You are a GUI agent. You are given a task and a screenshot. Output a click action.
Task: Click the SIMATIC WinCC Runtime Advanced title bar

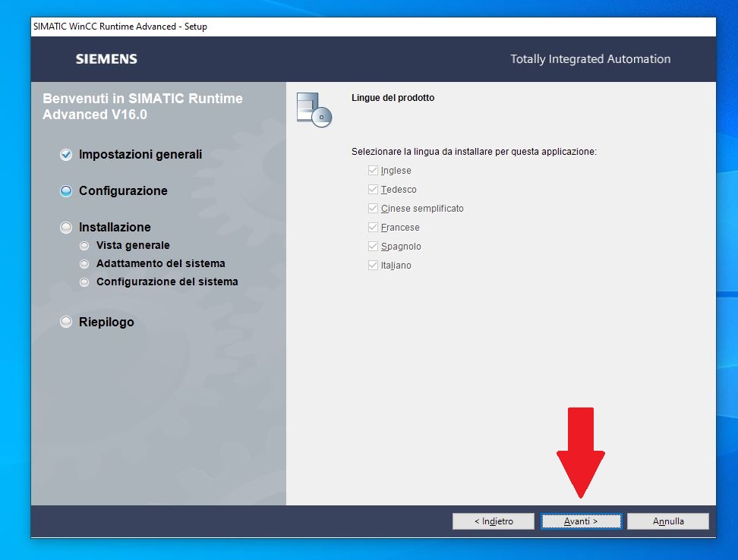click(x=374, y=27)
